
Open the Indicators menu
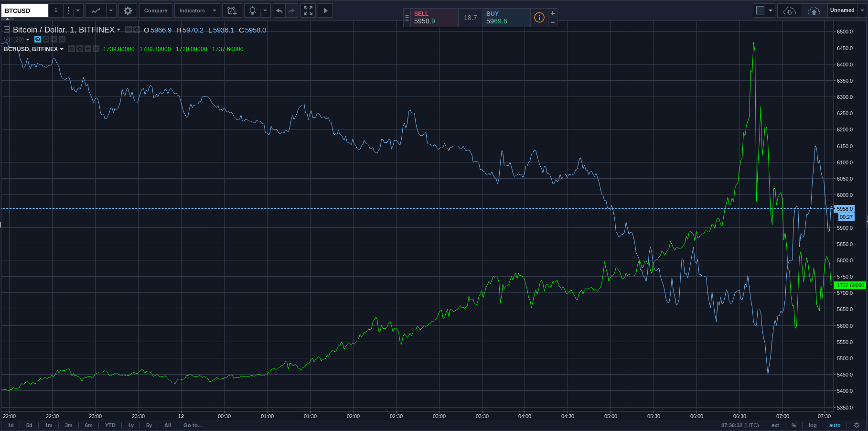click(x=192, y=11)
